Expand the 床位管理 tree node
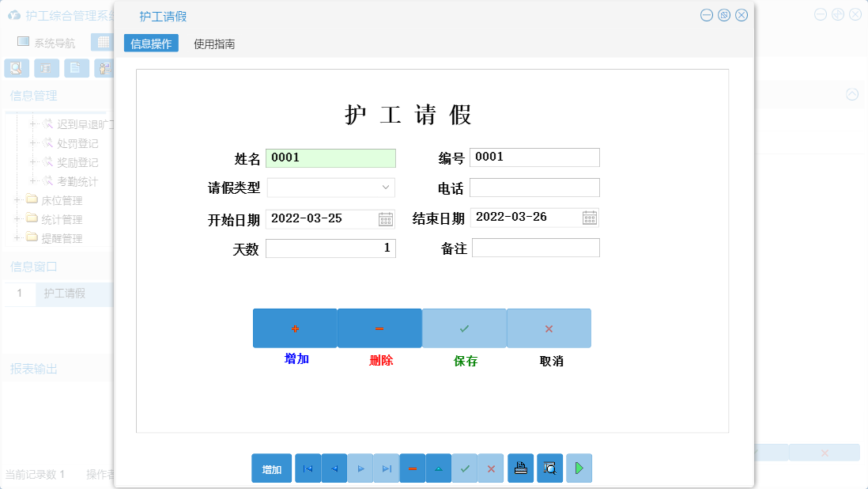The image size is (868, 489). (x=16, y=200)
